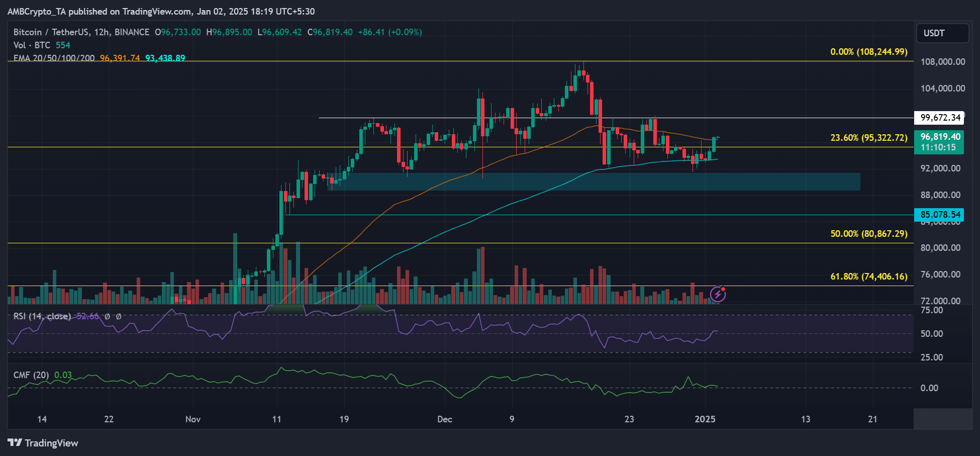
Task: Click the TradingView logo at bottom left
Action: click(x=43, y=443)
